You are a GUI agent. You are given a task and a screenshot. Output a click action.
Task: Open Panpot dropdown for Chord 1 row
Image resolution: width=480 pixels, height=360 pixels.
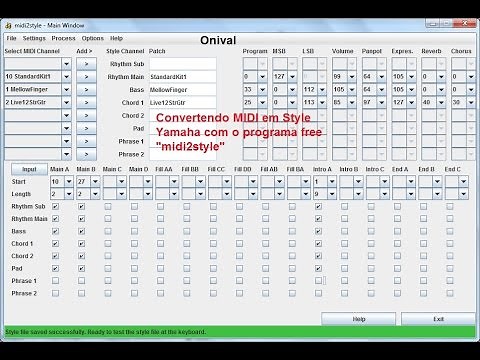[x=382, y=102]
